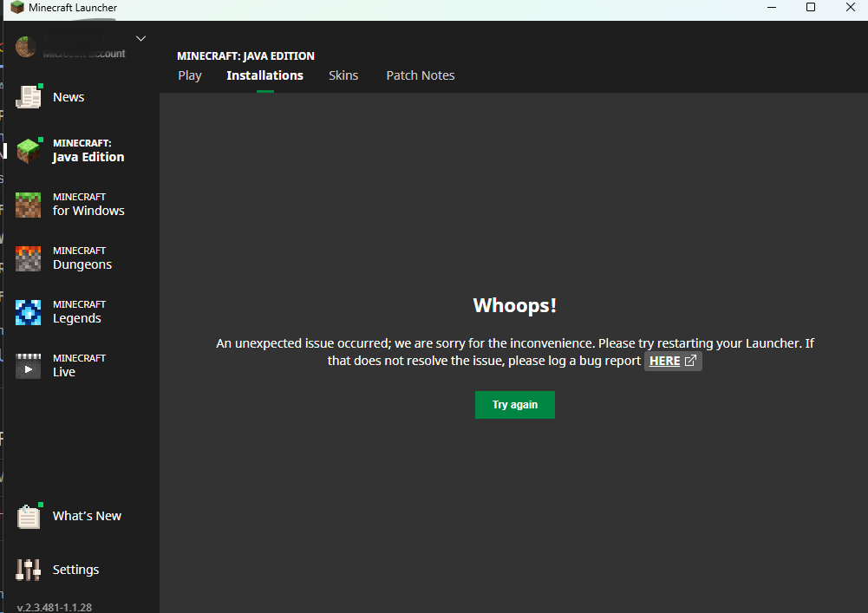Click the Minecraft Launcher title bar icon

pyautogui.click(x=17, y=8)
